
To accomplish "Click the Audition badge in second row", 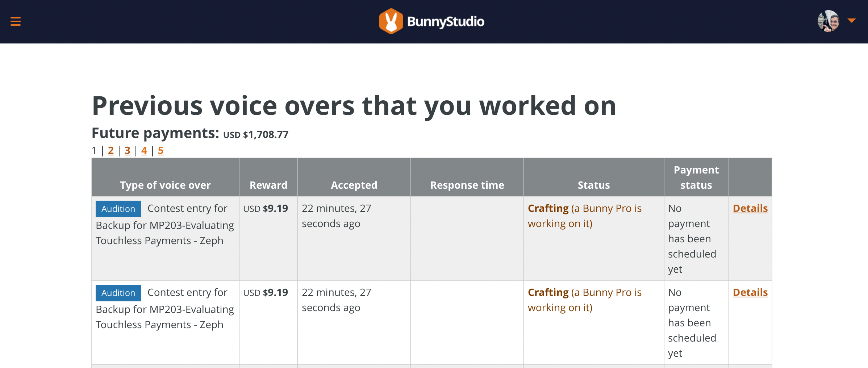I will (x=118, y=293).
